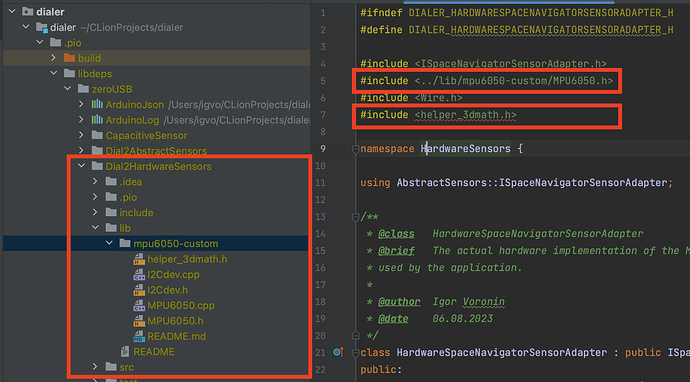Collapse the zeroUSB folder chevron
Image resolution: width=690 pixels, height=382 pixels.
tap(68, 89)
